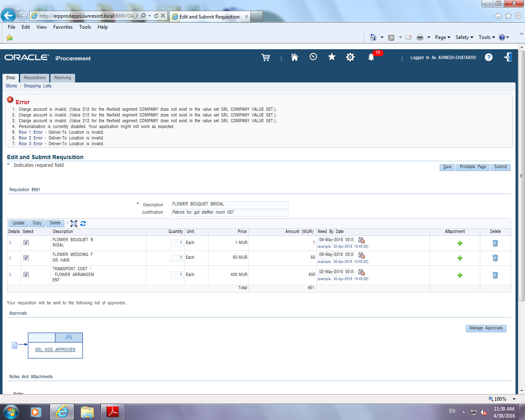Image resolution: width=525 pixels, height=420 pixels.
Task: Show details of the TRANSPORT COST row
Action: (10, 275)
